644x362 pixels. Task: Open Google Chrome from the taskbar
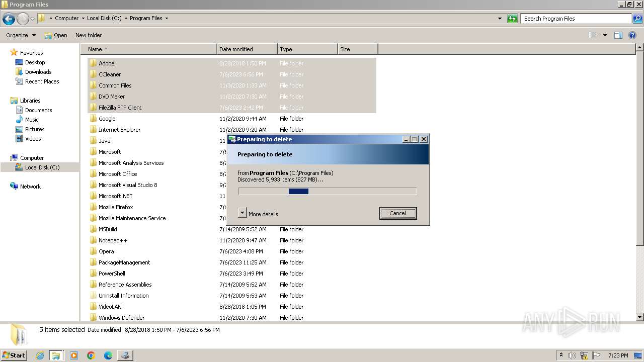[91, 355]
